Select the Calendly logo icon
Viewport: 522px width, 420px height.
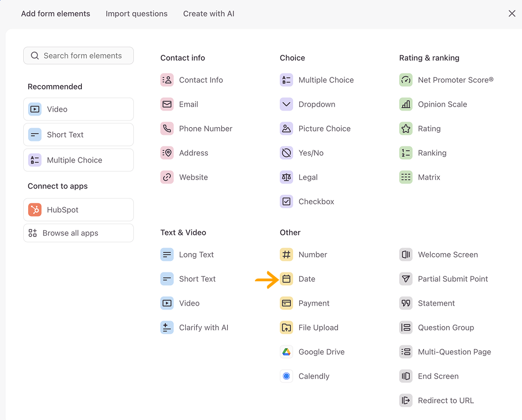[286, 376]
